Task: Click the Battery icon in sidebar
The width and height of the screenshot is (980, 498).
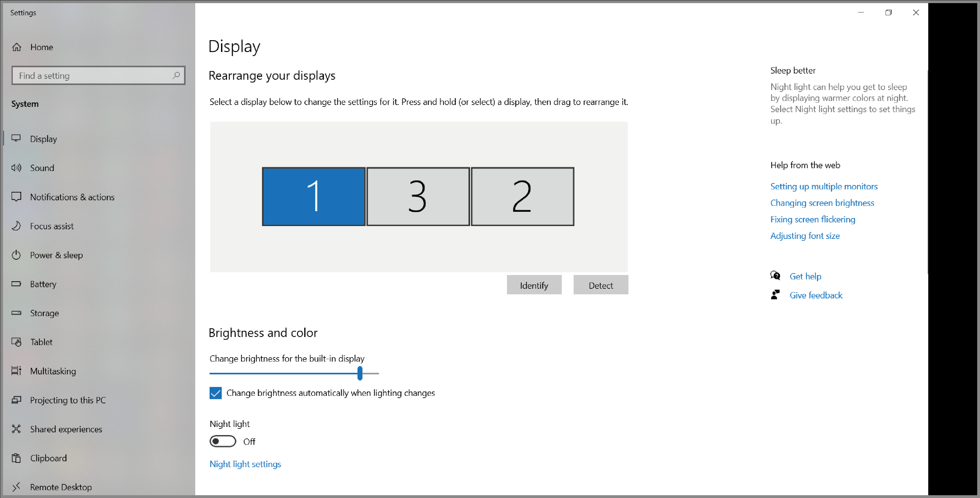Action: coord(17,284)
